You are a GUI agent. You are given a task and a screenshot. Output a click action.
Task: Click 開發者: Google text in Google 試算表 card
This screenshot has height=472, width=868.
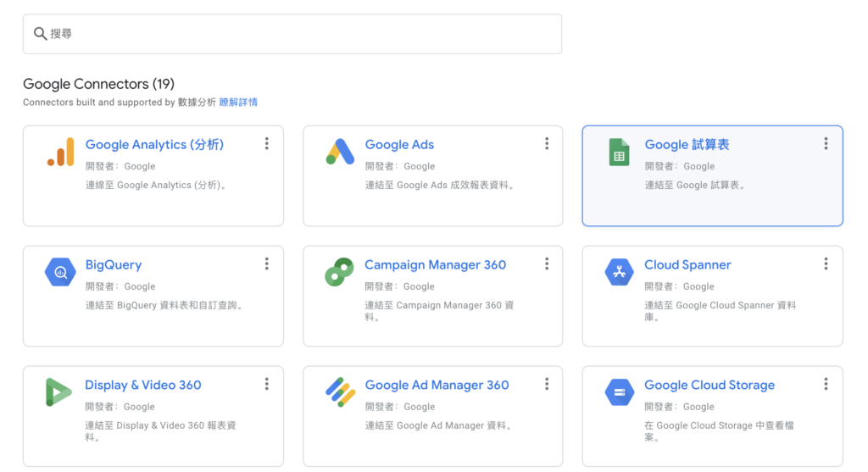click(679, 167)
